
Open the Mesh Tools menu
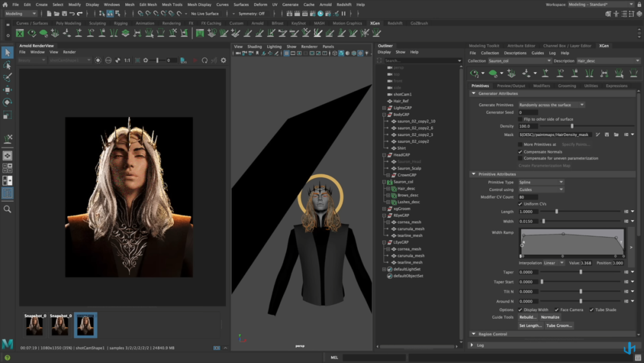point(172,4)
